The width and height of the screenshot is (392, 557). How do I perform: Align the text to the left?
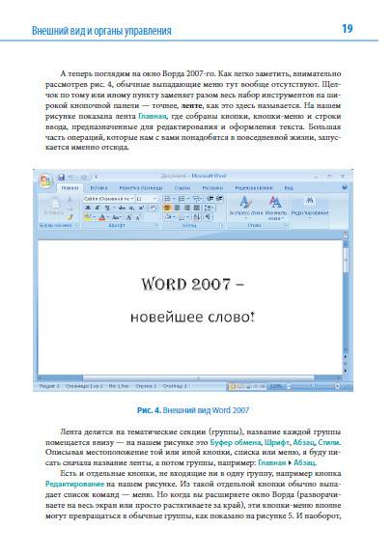(167, 208)
